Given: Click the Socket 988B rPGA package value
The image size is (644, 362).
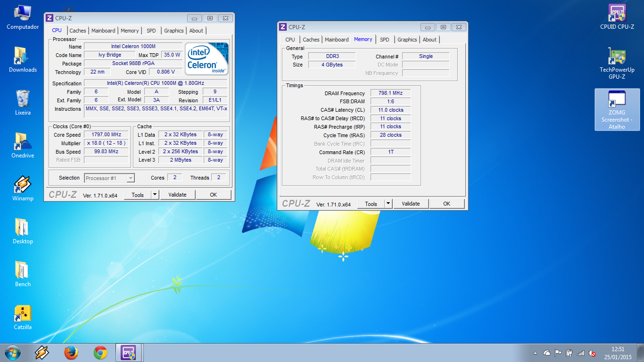Looking at the screenshot, I should coord(133,63).
